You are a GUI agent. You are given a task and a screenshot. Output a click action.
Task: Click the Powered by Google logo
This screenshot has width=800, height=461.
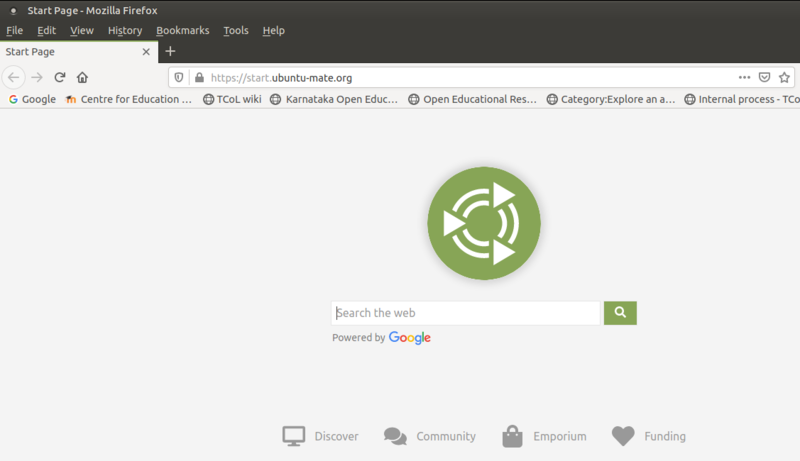tap(410, 338)
